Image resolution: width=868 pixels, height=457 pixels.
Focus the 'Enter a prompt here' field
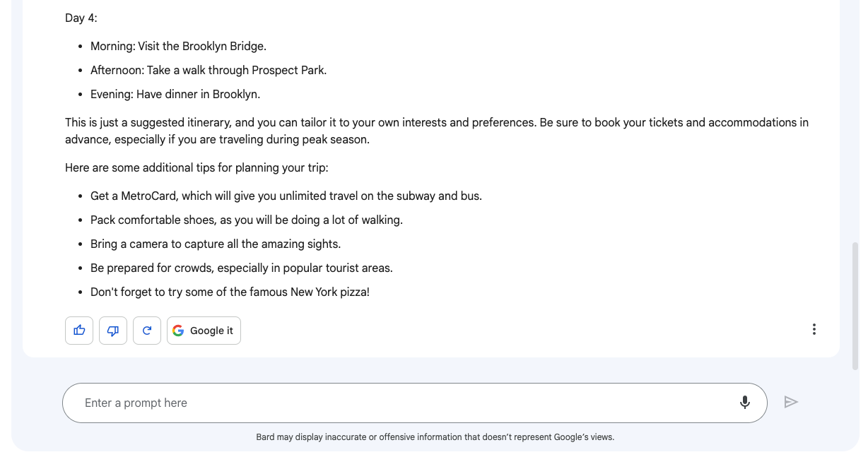(414, 403)
